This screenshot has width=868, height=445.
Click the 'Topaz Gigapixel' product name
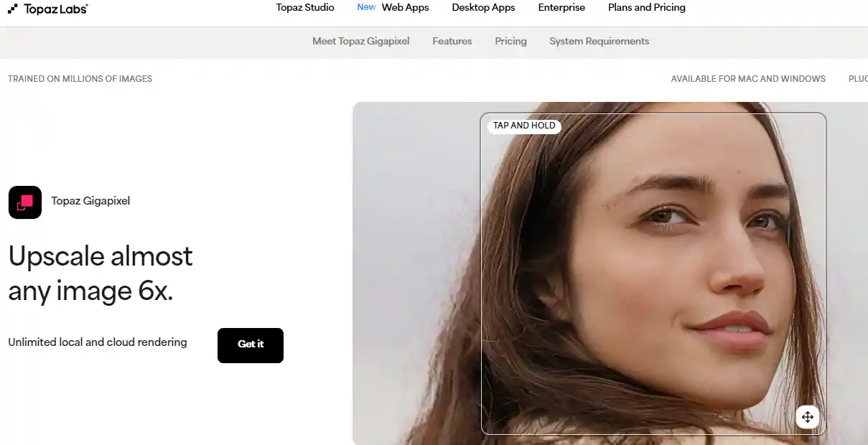click(90, 201)
